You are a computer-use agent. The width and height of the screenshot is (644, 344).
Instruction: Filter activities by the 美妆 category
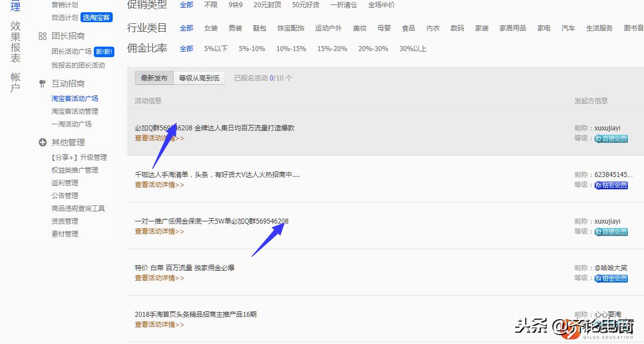pyautogui.click(x=359, y=28)
